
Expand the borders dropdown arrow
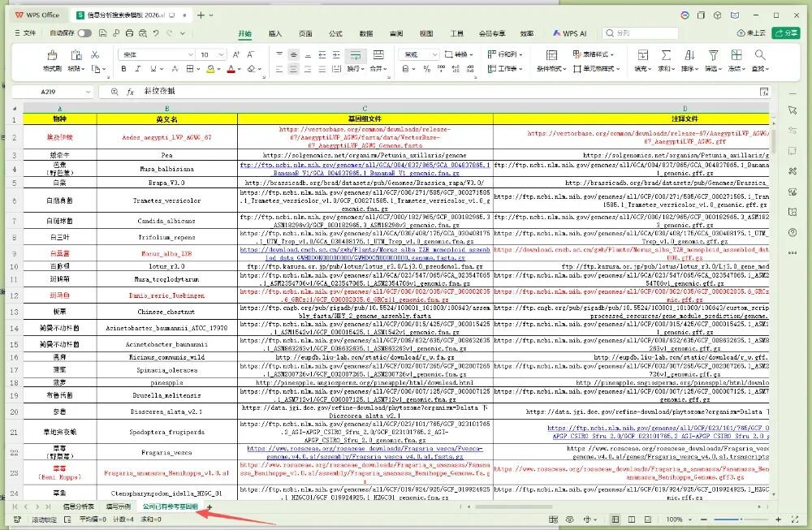(x=198, y=69)
